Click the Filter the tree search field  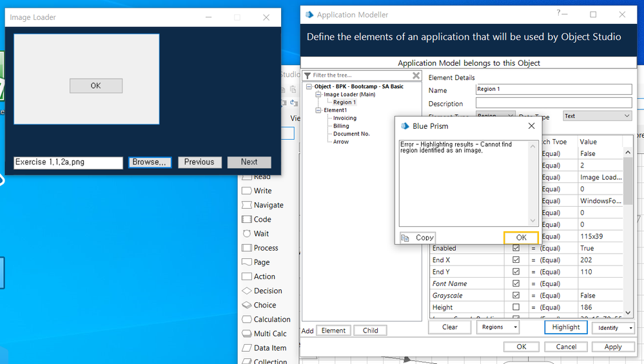tap(362, 75)
